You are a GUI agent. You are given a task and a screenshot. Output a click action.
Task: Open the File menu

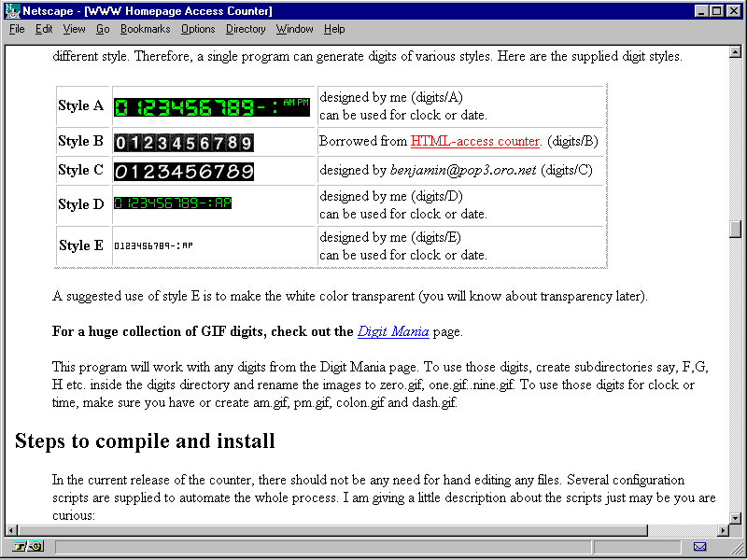[x=18, y=29]
